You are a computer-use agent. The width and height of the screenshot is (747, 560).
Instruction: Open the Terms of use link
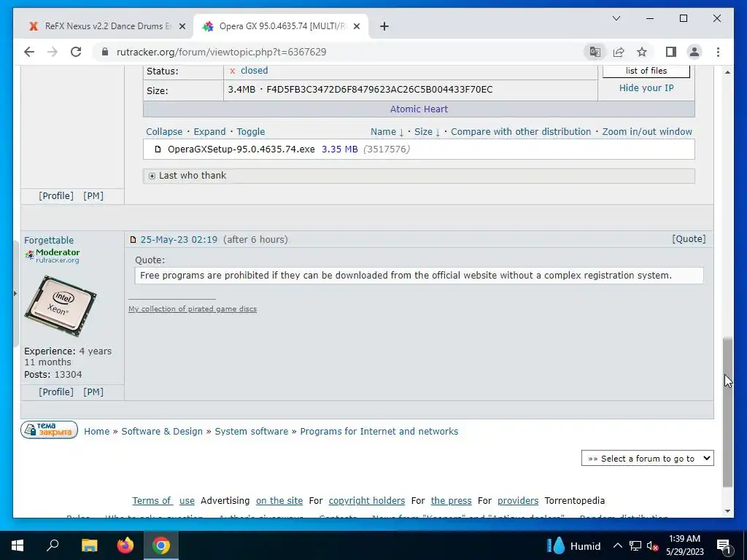pos(163,500)
